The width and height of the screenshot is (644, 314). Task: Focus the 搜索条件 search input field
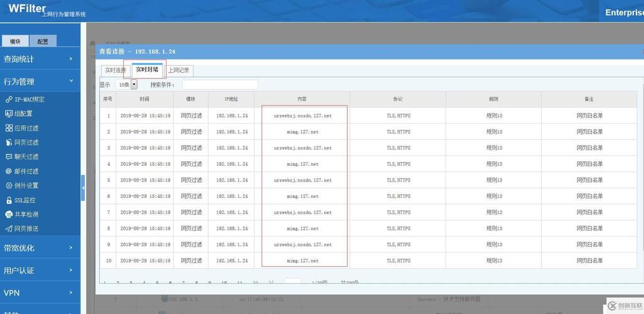click(219, 85)
